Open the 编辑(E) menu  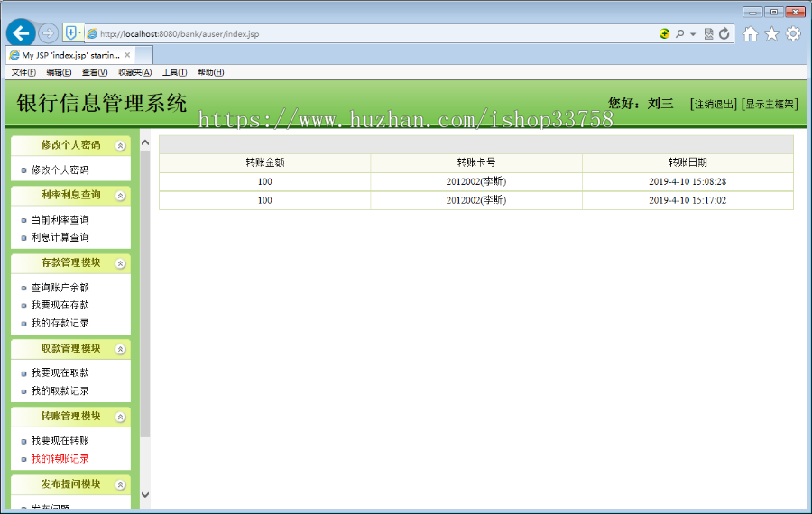pos(59,72)
